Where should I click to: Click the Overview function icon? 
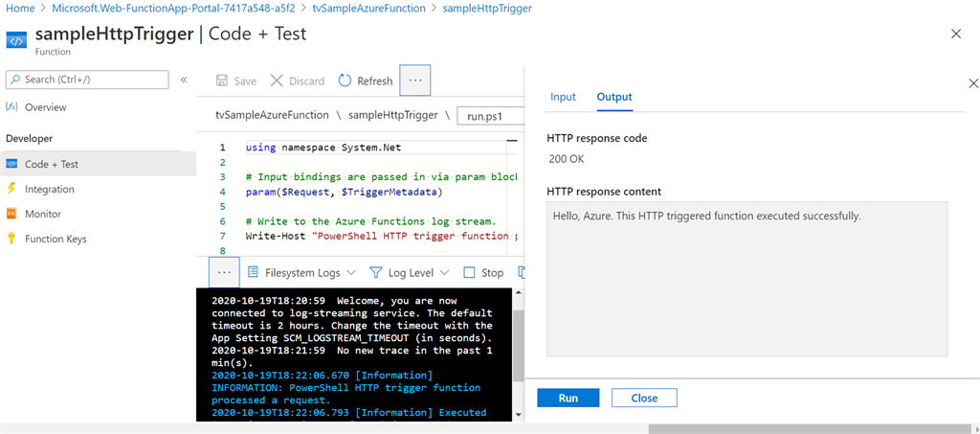click(11, 107)
